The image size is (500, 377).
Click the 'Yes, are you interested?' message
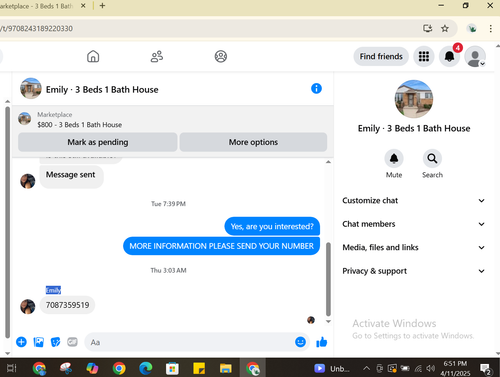click(x=272, y=226)
